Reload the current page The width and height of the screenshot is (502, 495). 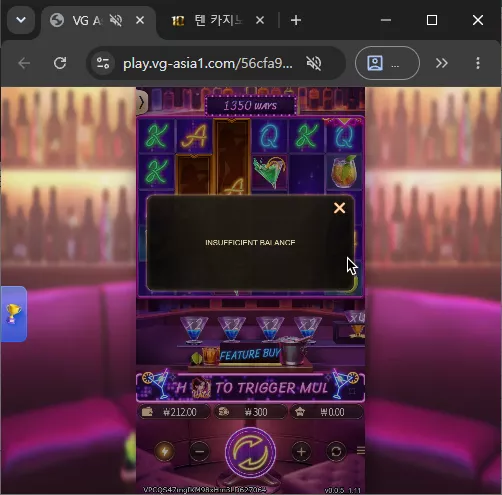[60, 63]
